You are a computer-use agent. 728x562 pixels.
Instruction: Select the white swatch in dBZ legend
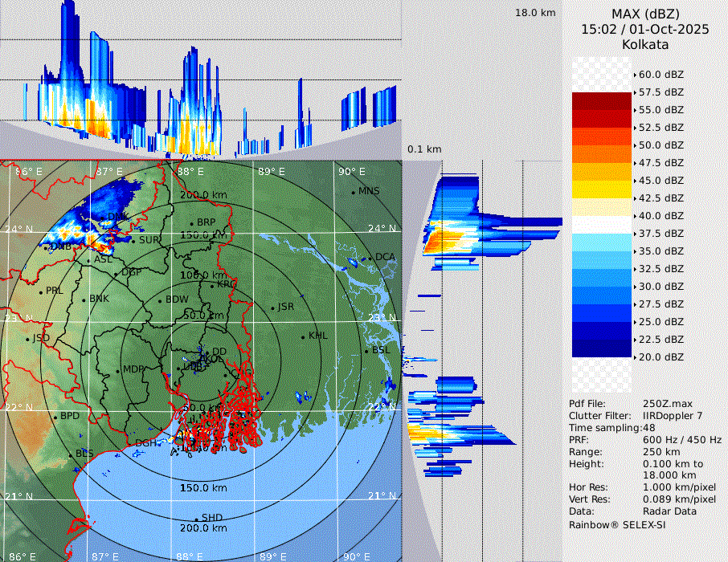coord(601,224)
